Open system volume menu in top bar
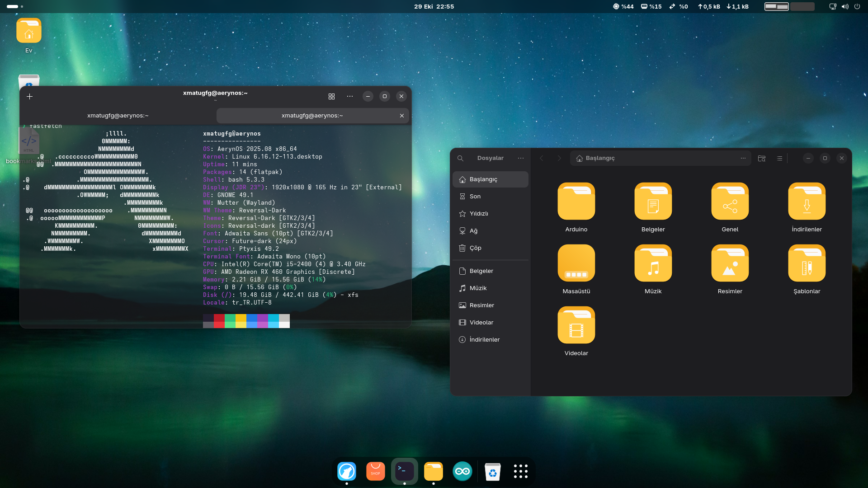The height and width of the screenshot is (488, 868). click(x=844, y=6)
